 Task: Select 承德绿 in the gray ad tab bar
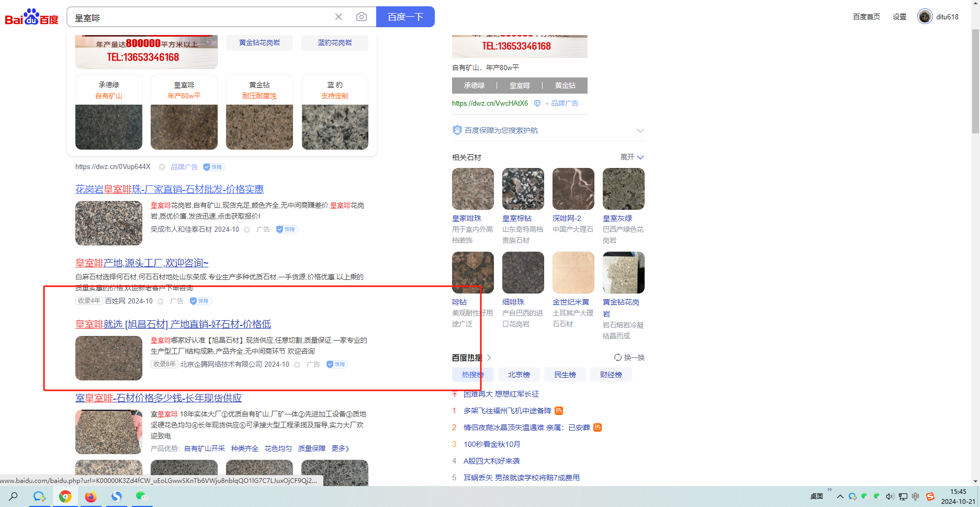[x=474, y=85]
